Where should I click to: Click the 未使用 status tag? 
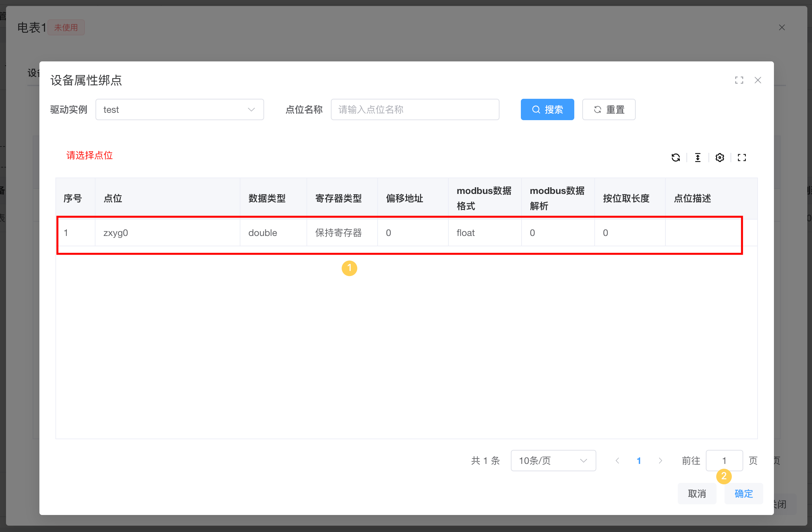point(66,27)
